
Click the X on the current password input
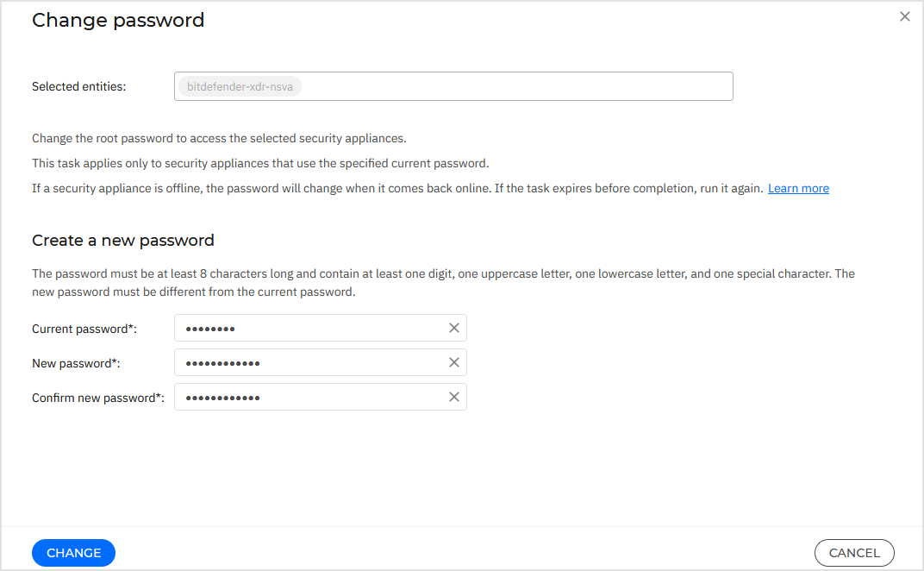coord(454,328)
